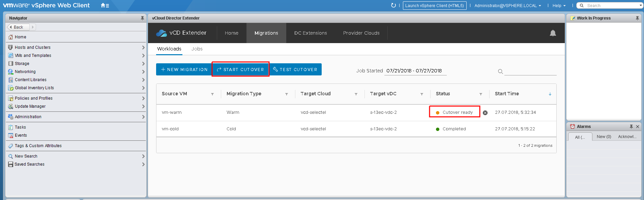Cancel the vm-warm migration with X icon
Image resolution: width=644 pixels, height=200 pixels.
pyautogui.click(x=485, y=113)
